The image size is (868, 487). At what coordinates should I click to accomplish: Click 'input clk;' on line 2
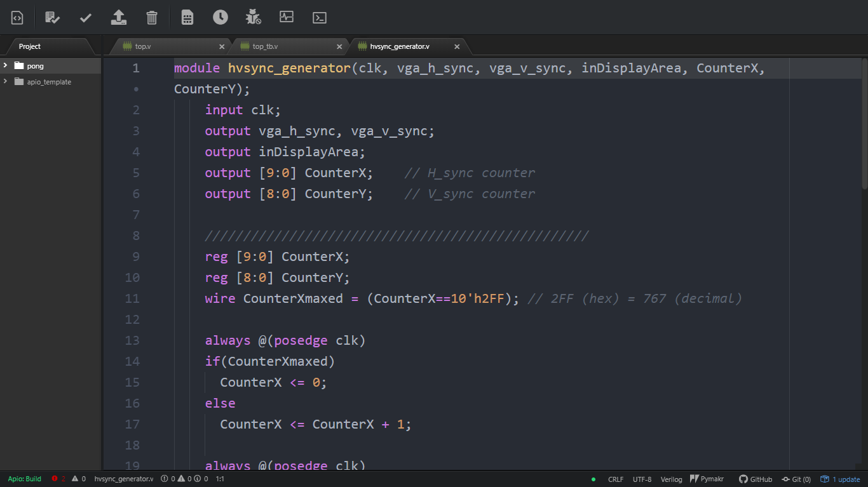tap(243, 110)
